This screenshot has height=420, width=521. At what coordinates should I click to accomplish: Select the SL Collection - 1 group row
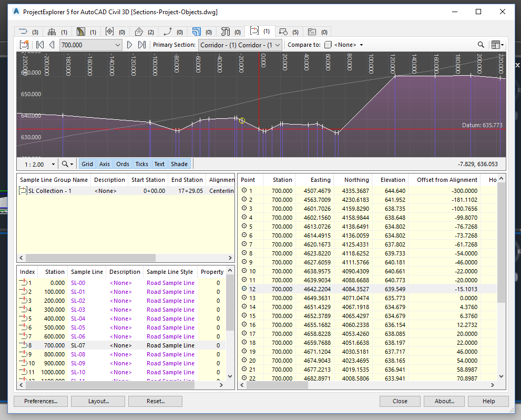pos(126,191)
